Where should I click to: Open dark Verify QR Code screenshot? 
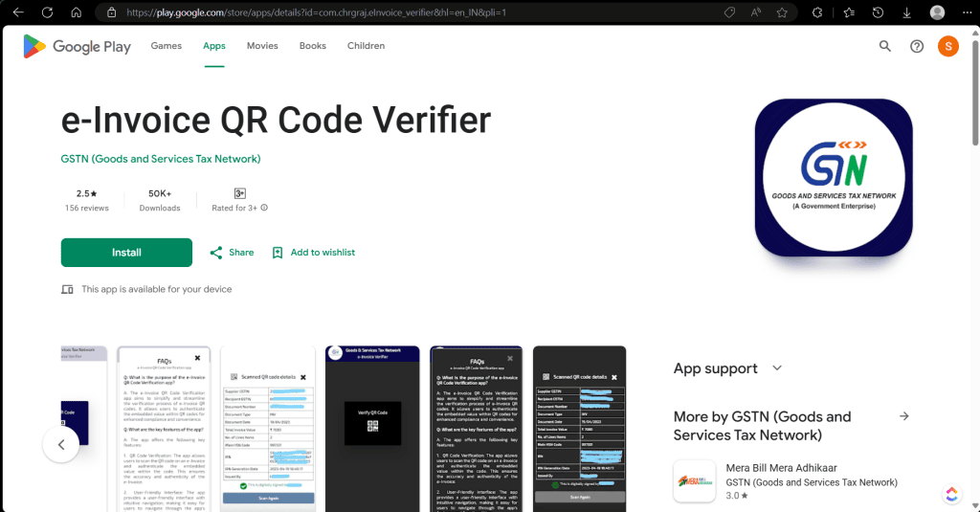click(x=372, y=429)
